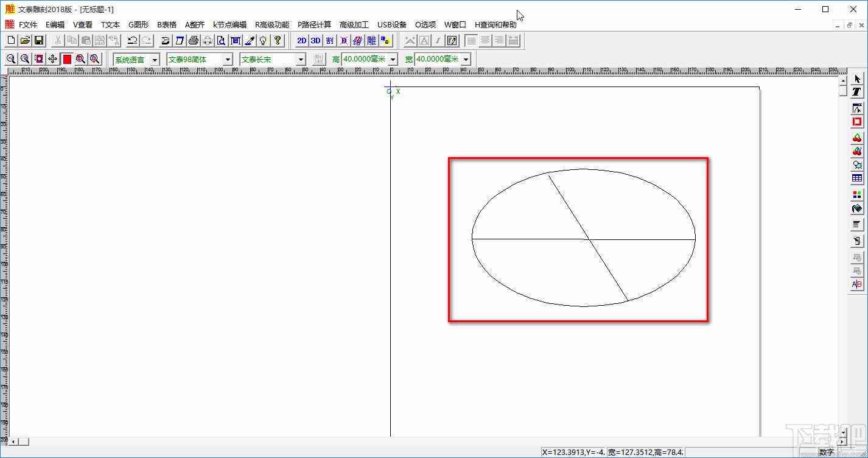
Task: Click the blue table grid tool icon
Action: 857,178
